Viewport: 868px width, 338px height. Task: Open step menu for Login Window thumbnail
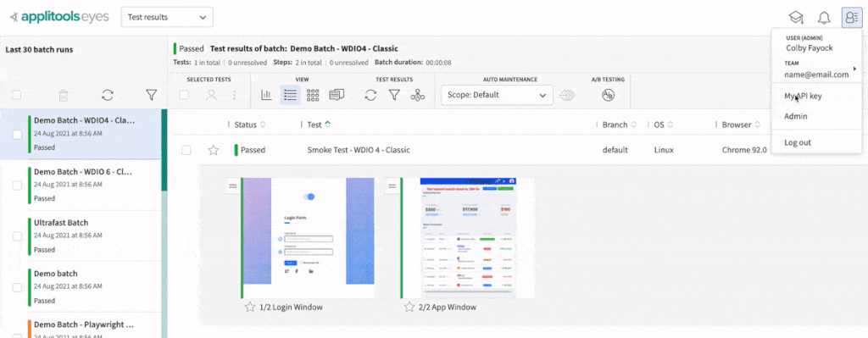point(233,186)
